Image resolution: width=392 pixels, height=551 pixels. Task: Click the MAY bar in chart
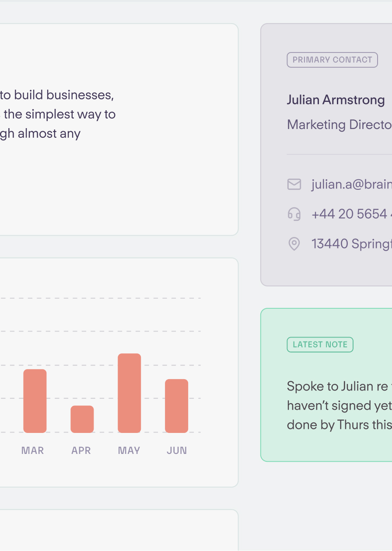point(129,393)
